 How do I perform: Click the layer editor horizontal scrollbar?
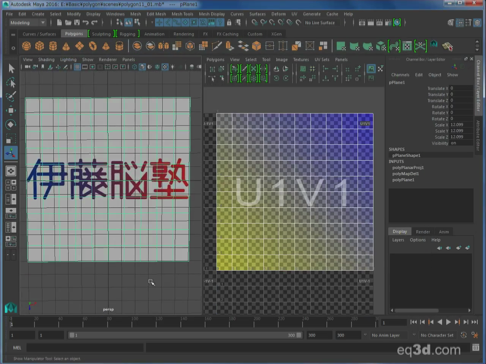[x=416, y=310]
